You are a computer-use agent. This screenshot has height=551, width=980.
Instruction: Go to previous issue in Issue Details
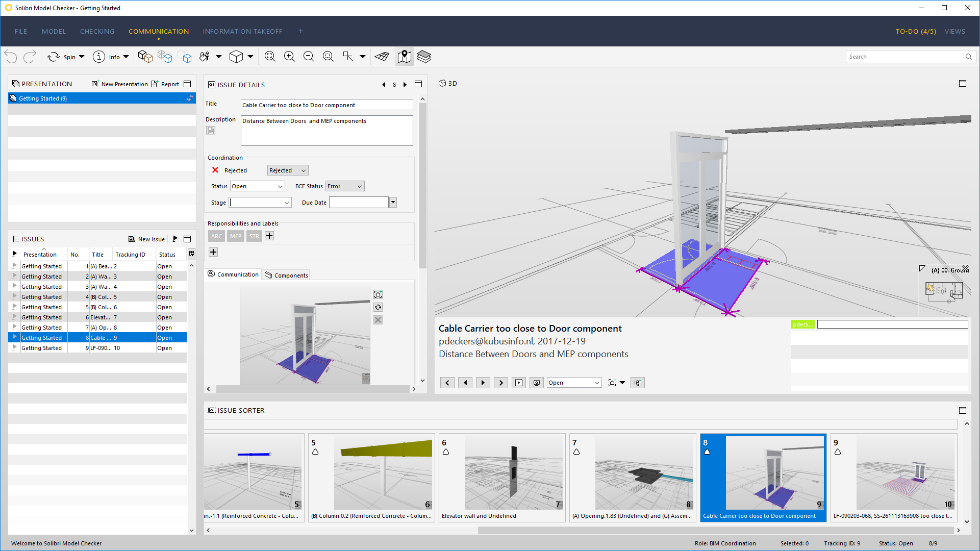coord(384,85)
